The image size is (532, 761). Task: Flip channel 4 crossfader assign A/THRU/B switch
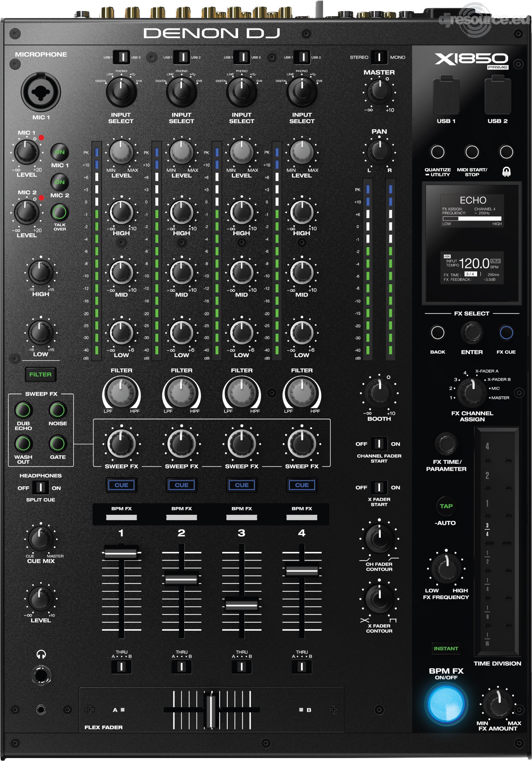[x=302, y=667]
